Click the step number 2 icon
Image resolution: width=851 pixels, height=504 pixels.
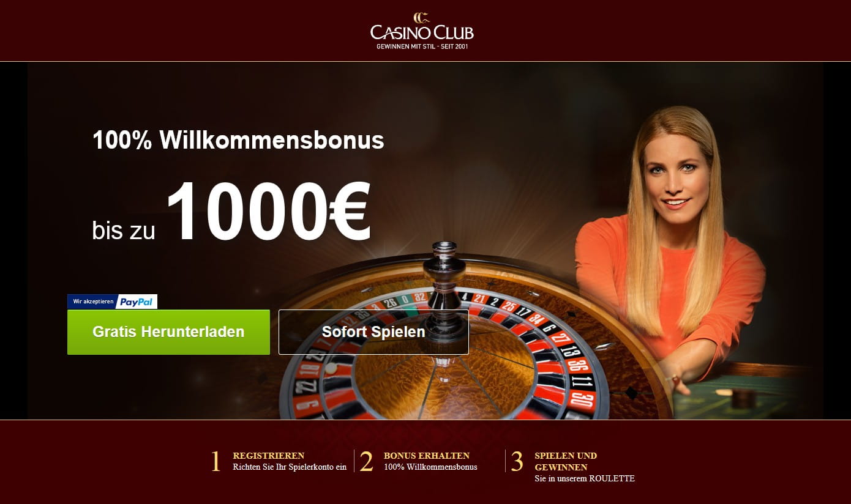(x=366, y=462)
